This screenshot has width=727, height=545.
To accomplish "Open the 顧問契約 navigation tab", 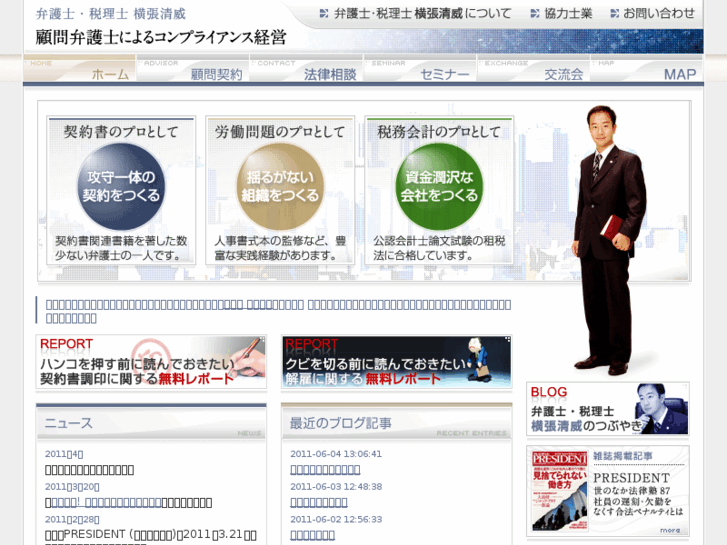I will click(193, 68).
